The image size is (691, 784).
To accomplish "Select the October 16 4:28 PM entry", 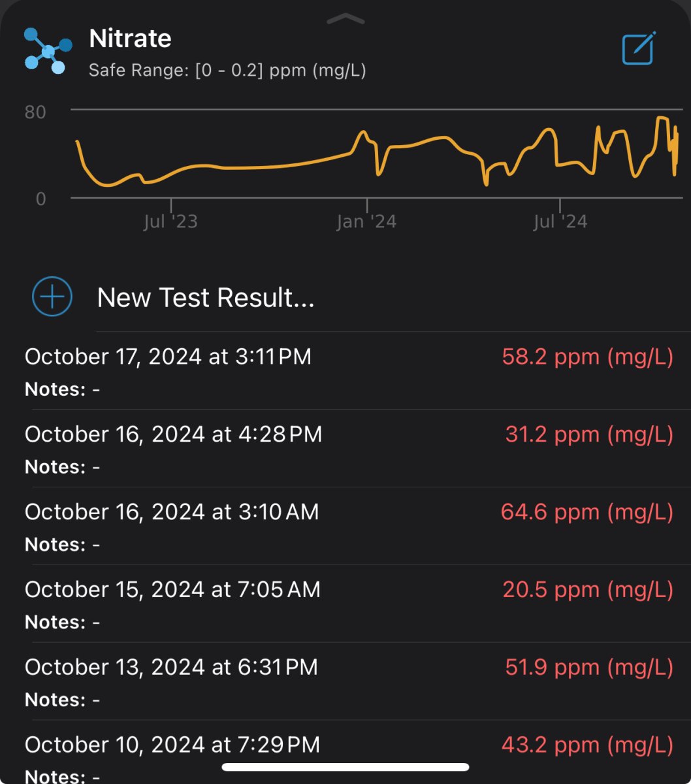I will [x=345, y=448].
